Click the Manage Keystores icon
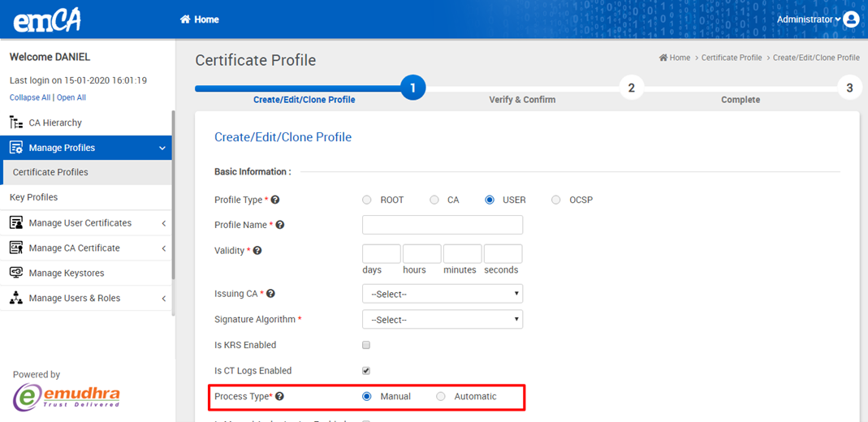 16,273
